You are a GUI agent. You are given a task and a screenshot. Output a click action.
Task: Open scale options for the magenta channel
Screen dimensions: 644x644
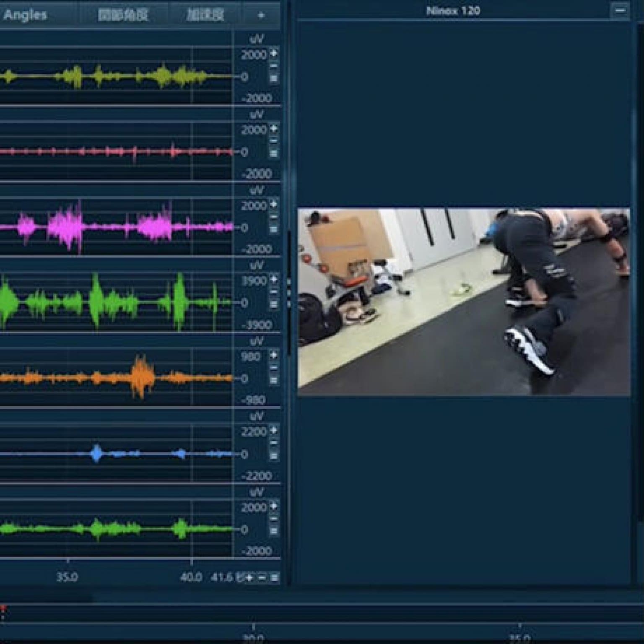(274, 229)
